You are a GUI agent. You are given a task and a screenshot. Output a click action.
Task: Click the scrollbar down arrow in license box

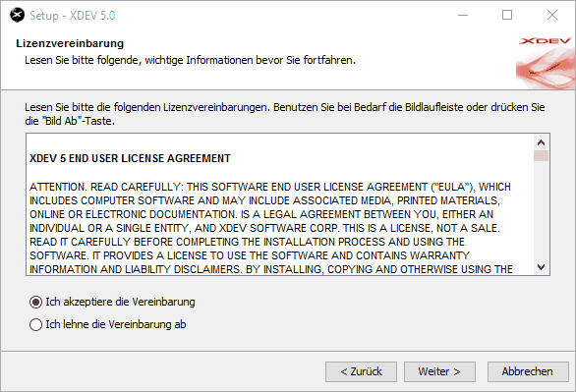click(541, 267)
